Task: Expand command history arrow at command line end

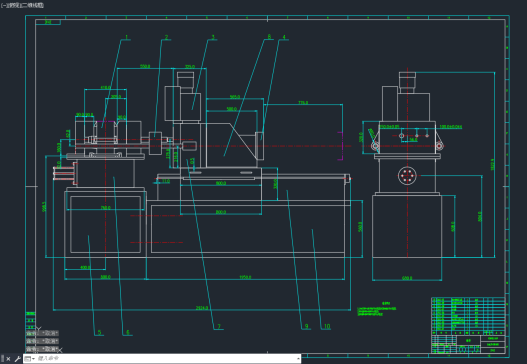Action: (x=298, y=359)
